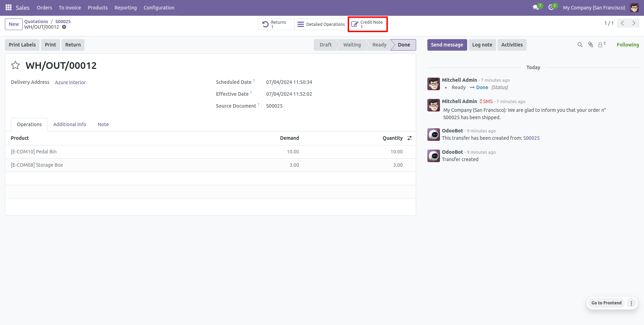Image resolution: width=644 pixels, height=325 pixels.
Task: Open the Configuration menu
Action: [x=159, y=8]
